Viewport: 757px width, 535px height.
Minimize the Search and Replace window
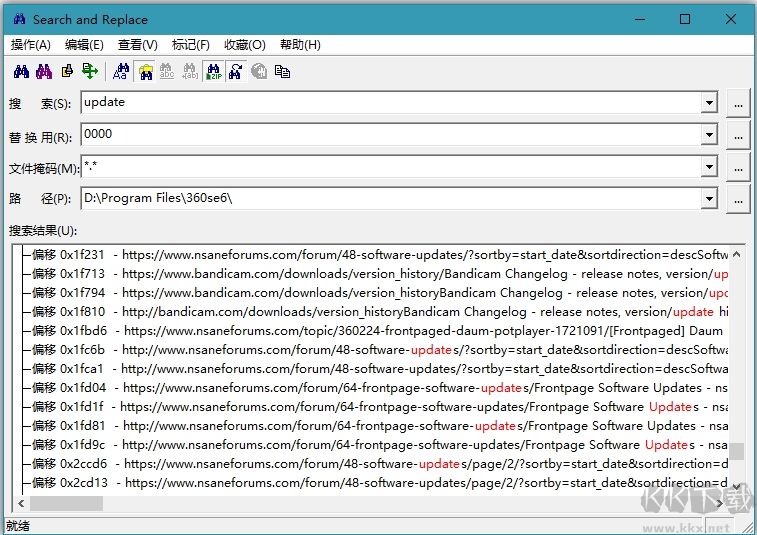pos(640,19)
